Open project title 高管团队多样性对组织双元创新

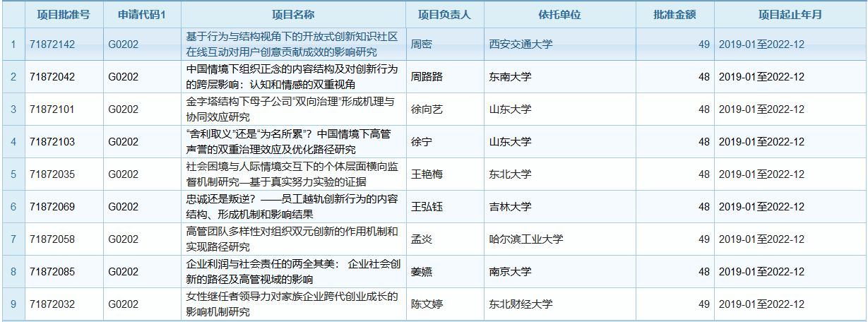point(292,239)
